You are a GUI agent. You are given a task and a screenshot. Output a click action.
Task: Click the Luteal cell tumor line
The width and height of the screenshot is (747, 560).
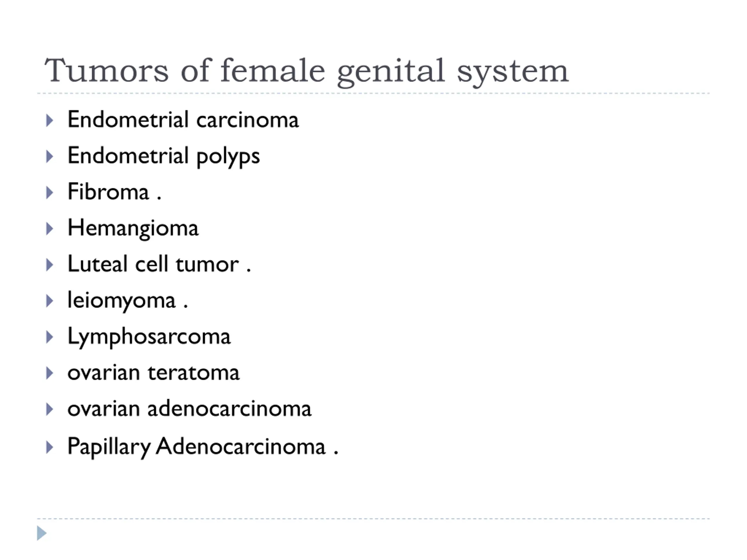tap(159, 264)
